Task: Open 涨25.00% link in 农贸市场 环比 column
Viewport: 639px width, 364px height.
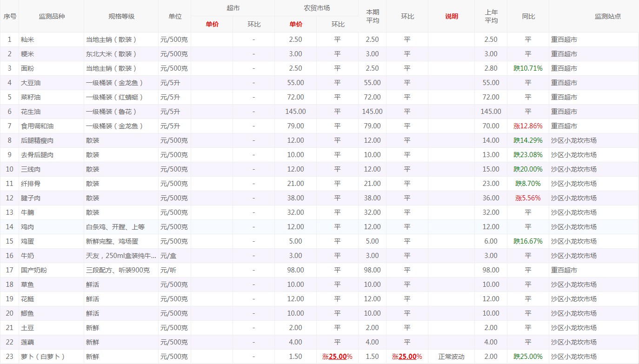Action: 337,357
